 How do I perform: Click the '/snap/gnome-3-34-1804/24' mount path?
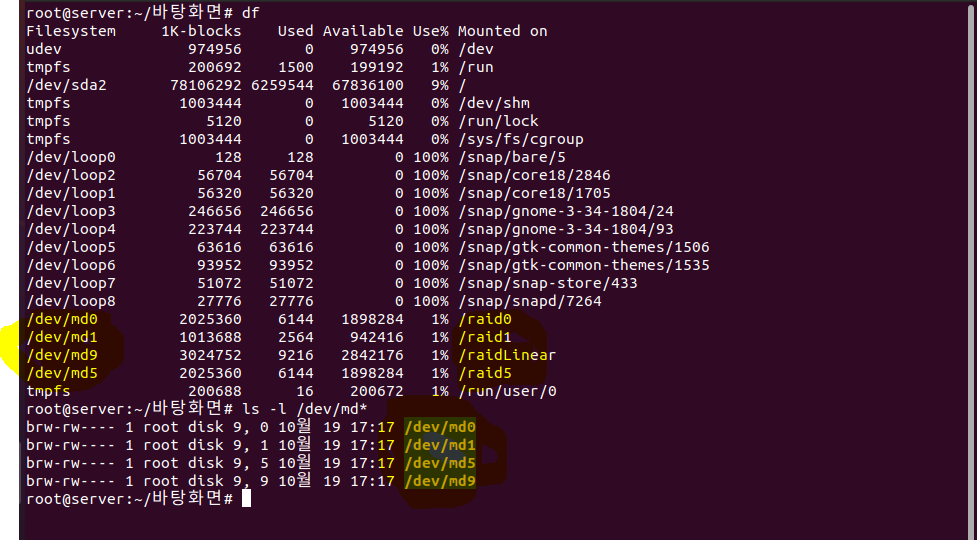(566, 211)
